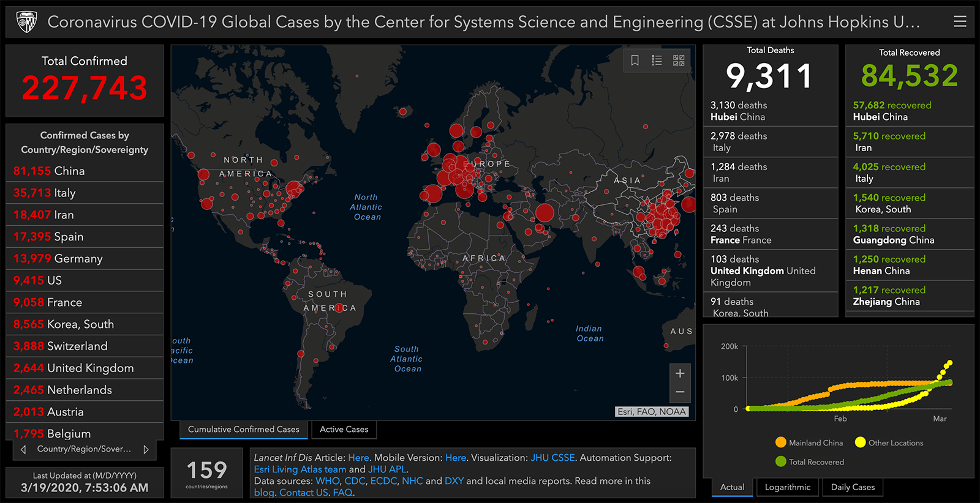Image resolution: width=980 pixels, height=503 pixels.
Task: Click the Country/Region/Sover... list pager label
Action: tap(85, 449)
